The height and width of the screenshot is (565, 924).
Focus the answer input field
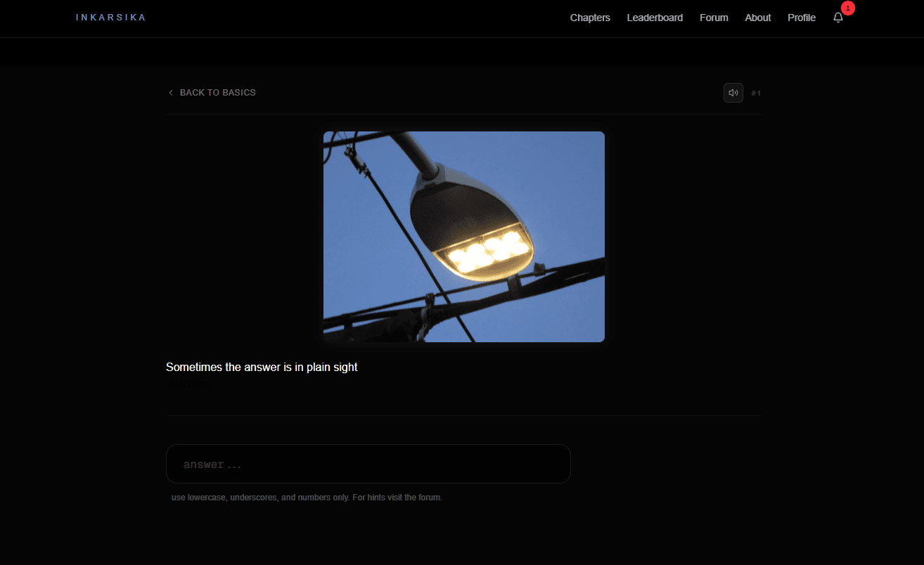click(368, 464)
